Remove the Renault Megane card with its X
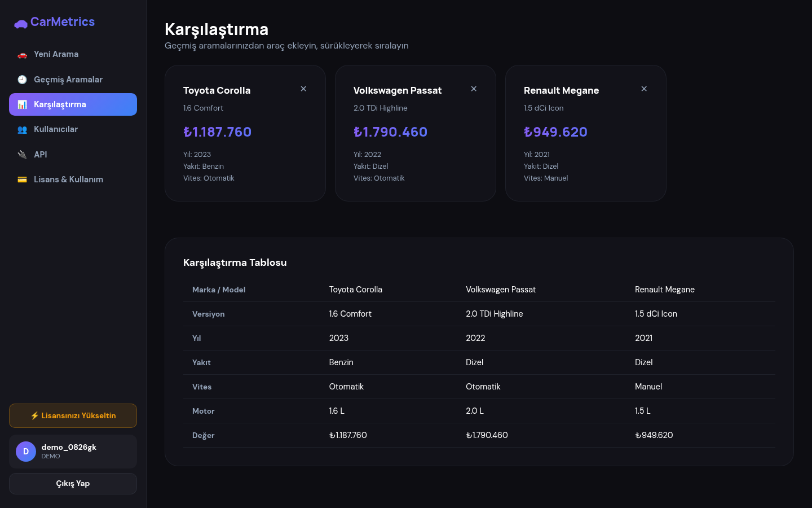This screenshot has height=508, width=812. click(644, 89)
